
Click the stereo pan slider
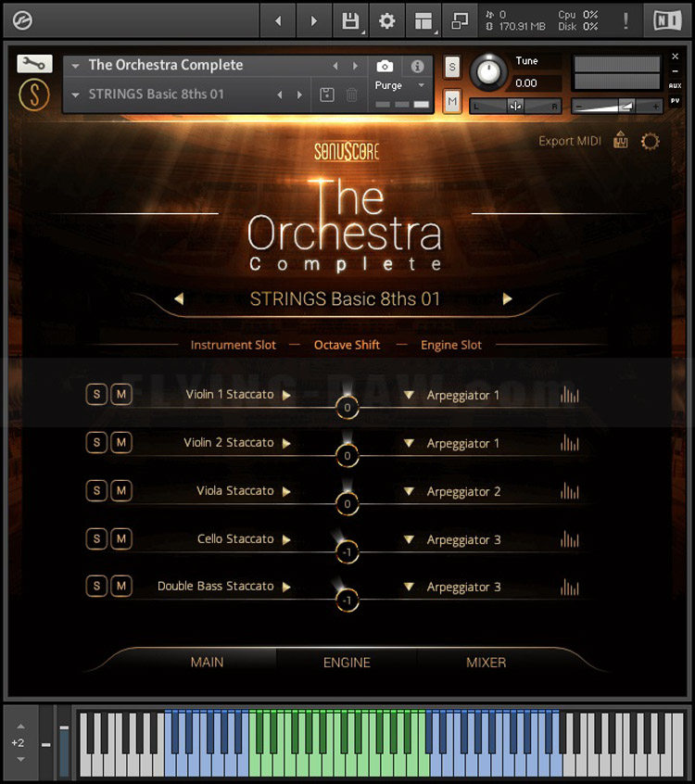pos(515,106)
